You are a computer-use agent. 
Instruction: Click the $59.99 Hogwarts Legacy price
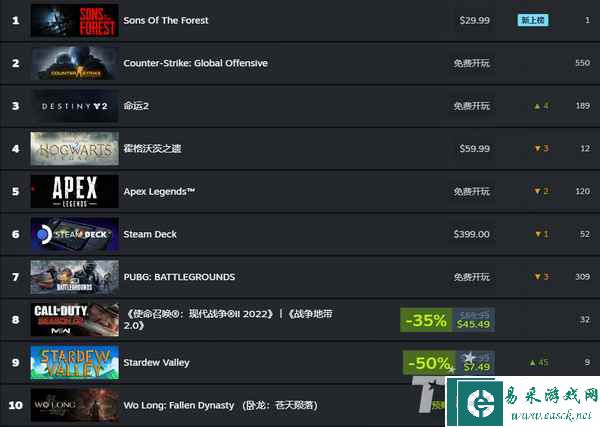coord(474,148)
